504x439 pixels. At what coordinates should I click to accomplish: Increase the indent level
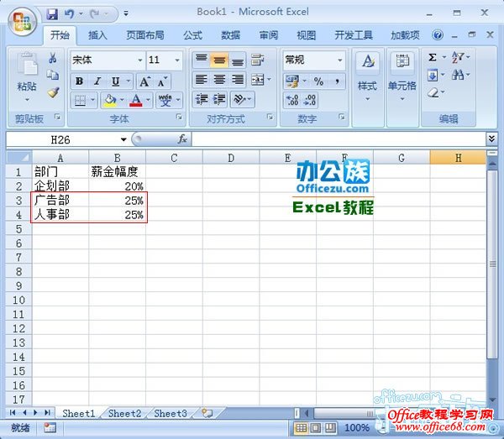click(219, 99)
